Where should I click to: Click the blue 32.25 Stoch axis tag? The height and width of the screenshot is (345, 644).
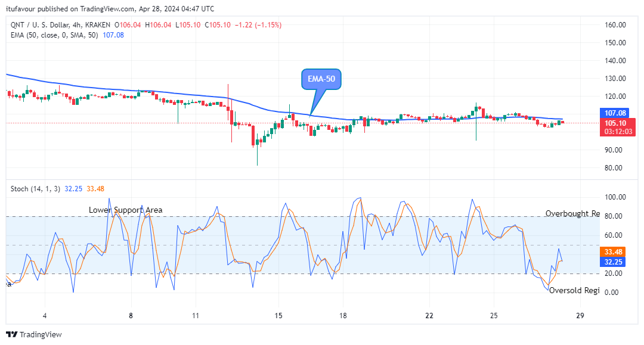[613, 262]
